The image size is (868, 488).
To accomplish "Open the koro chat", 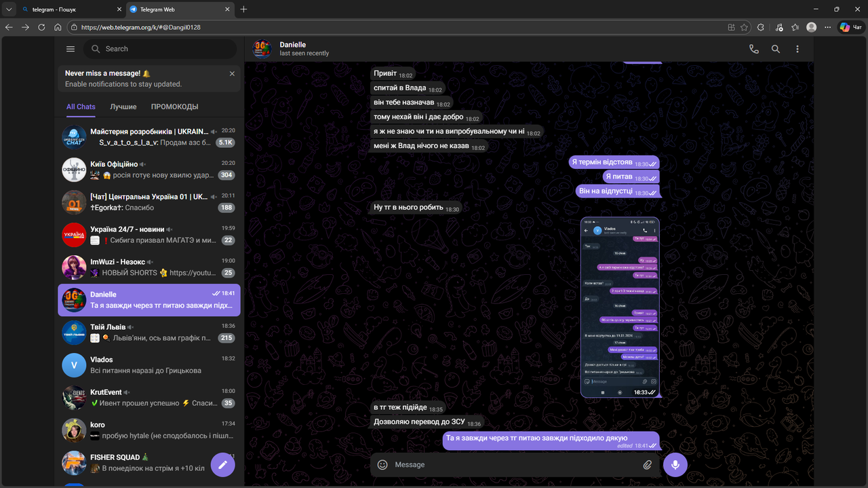I will [x=149, y=430].
